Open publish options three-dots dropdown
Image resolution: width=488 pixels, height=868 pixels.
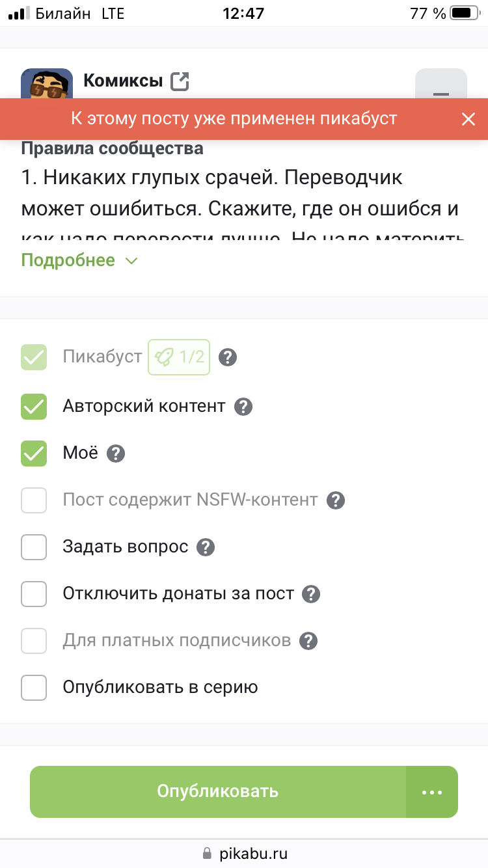432,792
